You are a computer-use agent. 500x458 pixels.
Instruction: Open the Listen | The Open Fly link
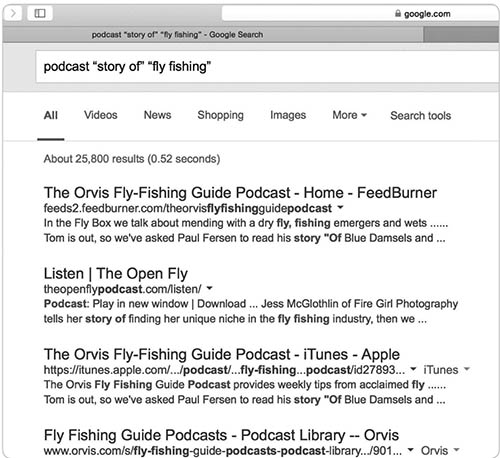pyautogui.click(x=116, y=274)
